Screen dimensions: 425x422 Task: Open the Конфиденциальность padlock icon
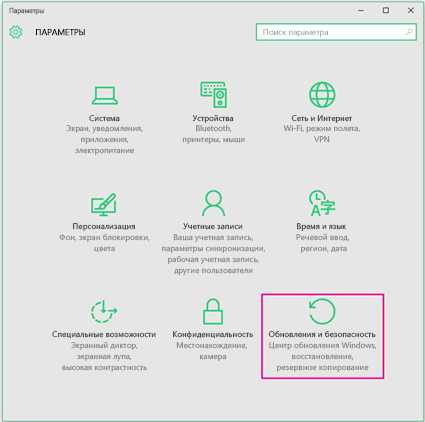[x=213, y=311]
